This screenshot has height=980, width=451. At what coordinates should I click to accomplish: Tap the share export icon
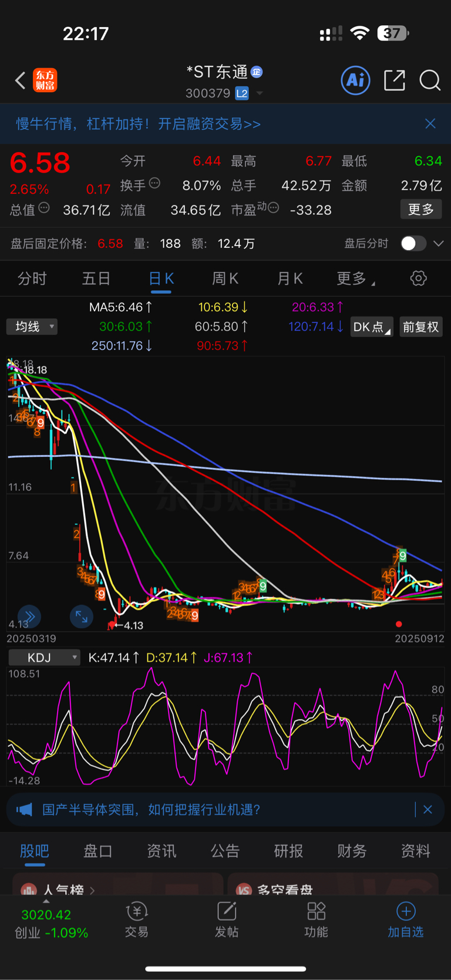(395, 80)
